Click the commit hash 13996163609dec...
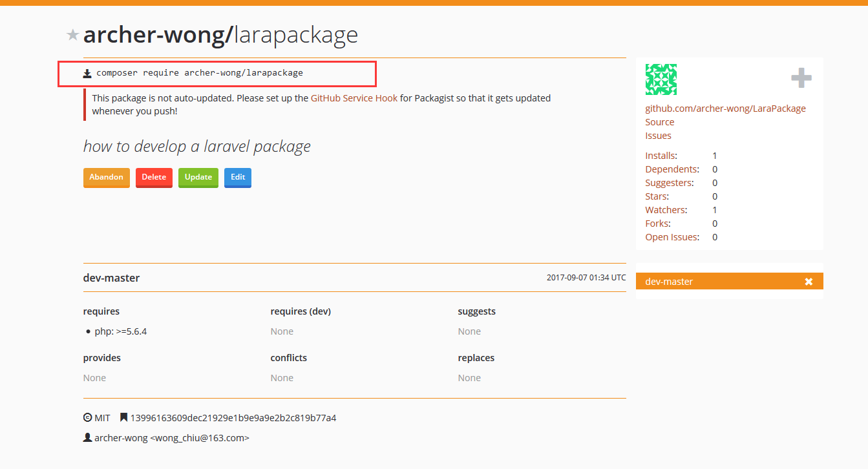The height and width of the screenshot is (469, 868). (233, 418)
